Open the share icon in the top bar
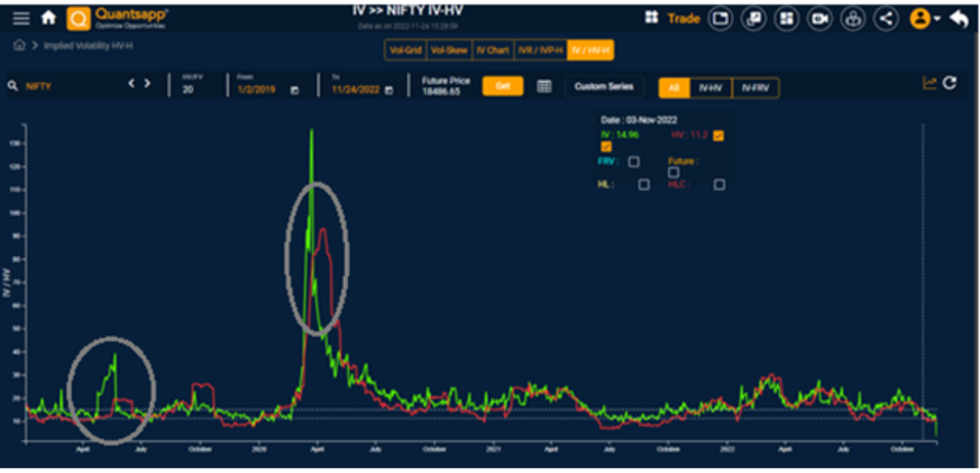This screenshot has height=473, width=980. pyautogui.click(x=887, y=18)
